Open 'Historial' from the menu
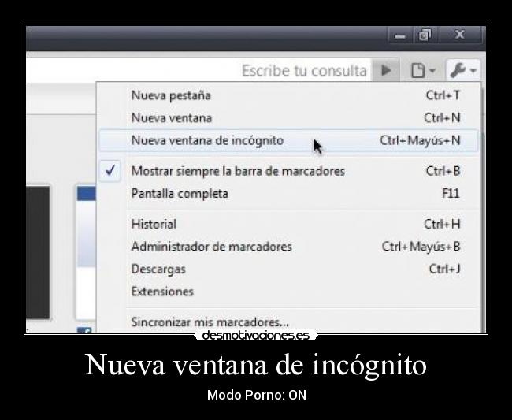This screenshot has width=512, height=420. click(x=289, y=224)
